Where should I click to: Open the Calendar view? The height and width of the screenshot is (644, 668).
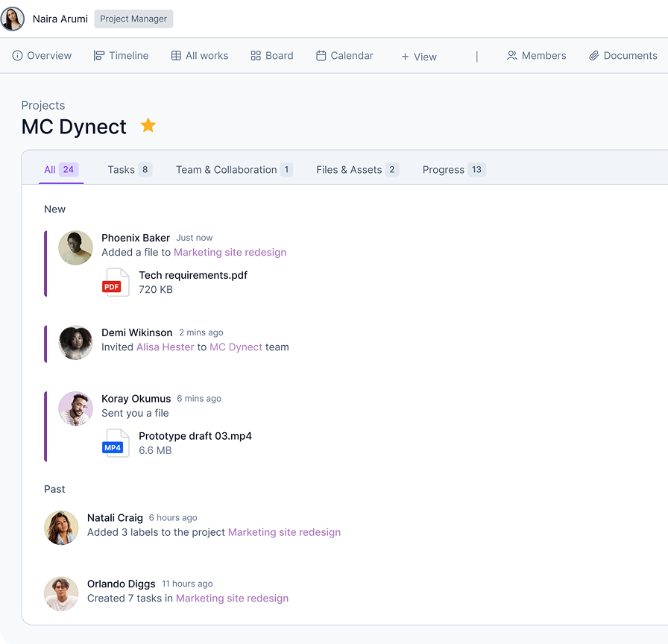pyautogui.click(x=344, y=56)
